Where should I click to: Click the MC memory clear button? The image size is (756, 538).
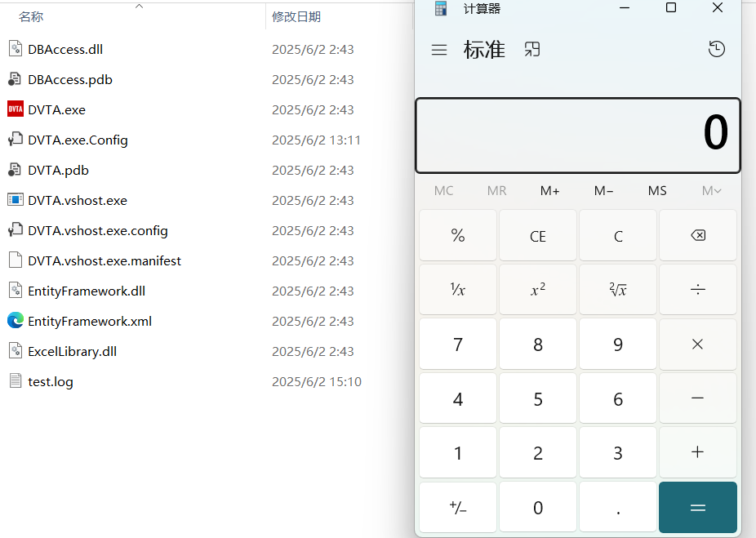click(x=443, y=191)
